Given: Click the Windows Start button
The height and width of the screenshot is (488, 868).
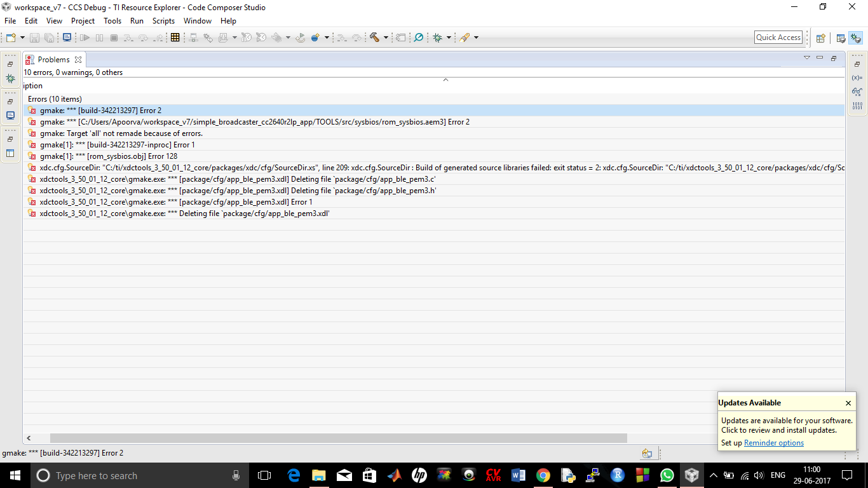Looking at the screenshot, I should coord(15,475).
